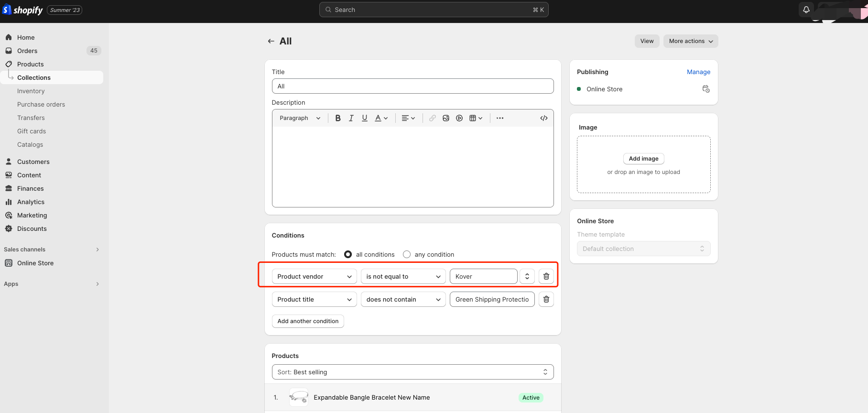
Task: Open the "does not contain" operator dropdown
Action: pyautogui.click(x=403, y=299)
